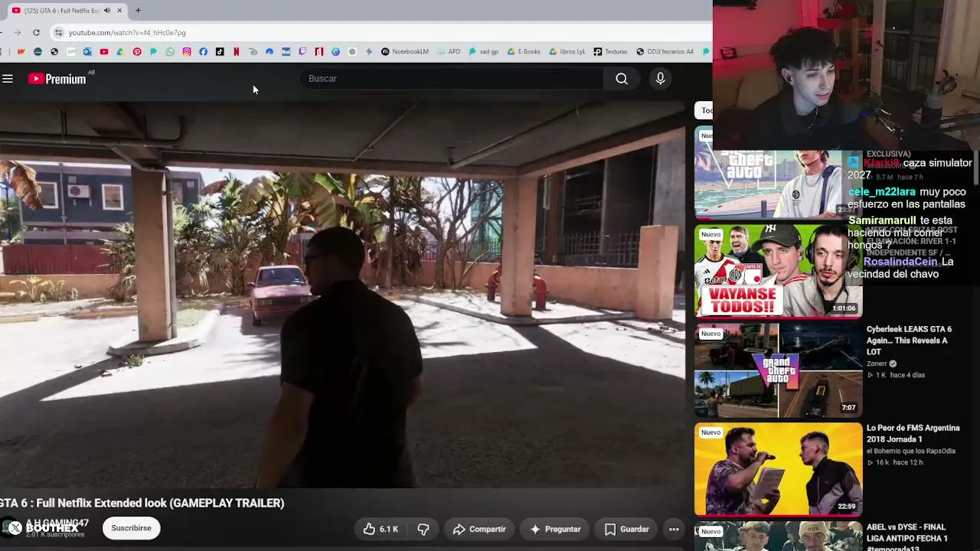
Task: Click the Suscribirse button
Action: 131,528
